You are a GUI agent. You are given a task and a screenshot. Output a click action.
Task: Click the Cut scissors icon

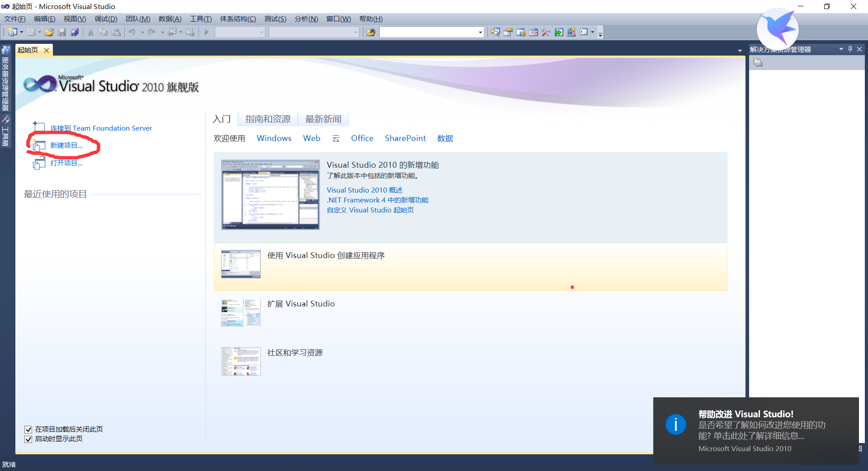pos(90,32)
